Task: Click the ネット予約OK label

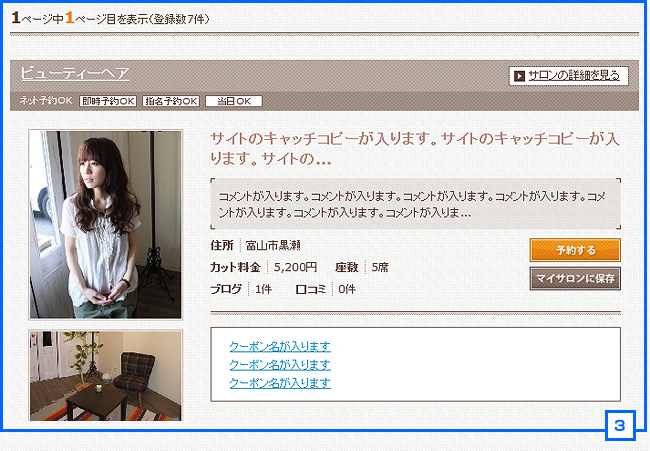Action: [x=46, y=101]
